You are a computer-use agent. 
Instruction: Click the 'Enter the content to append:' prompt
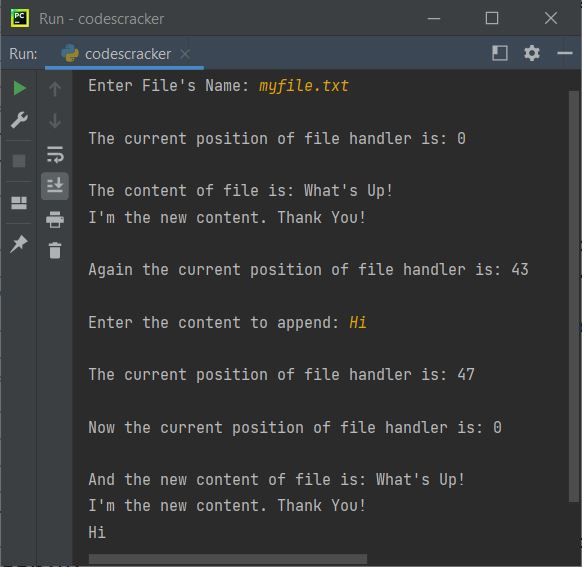213,322
